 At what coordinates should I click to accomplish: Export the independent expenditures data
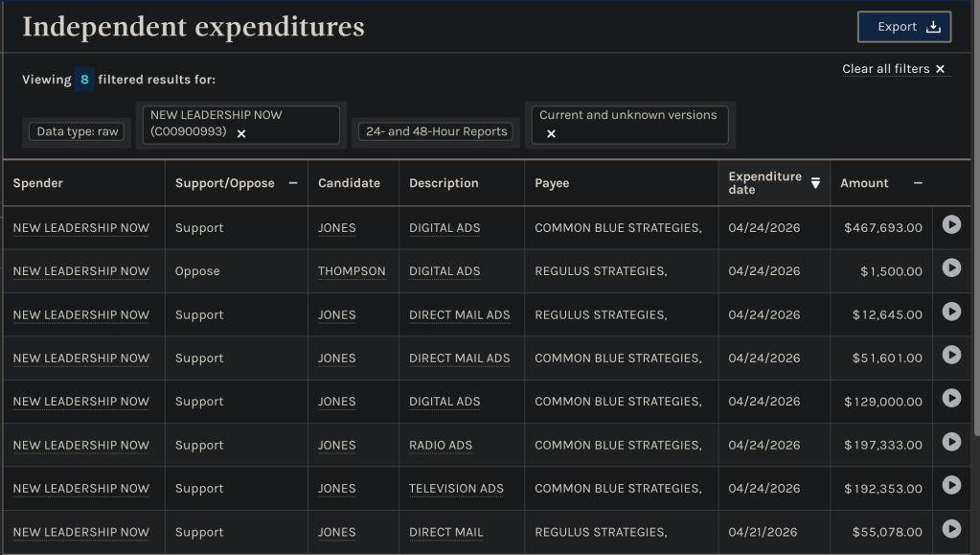click(x=903, y=27)
